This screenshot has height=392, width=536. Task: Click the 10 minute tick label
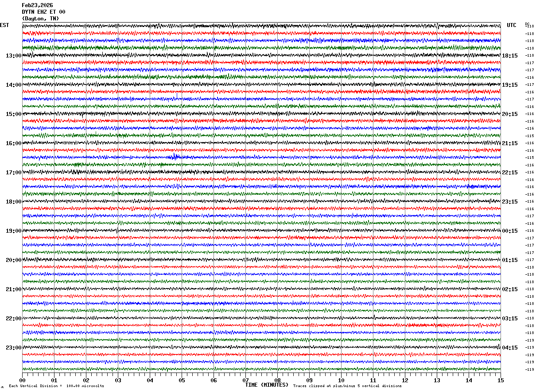point(341,380)
